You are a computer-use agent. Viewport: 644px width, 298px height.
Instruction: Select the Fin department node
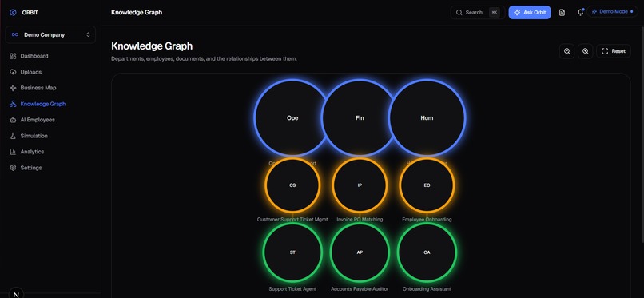pyautogui.click(x=360, y=117)
